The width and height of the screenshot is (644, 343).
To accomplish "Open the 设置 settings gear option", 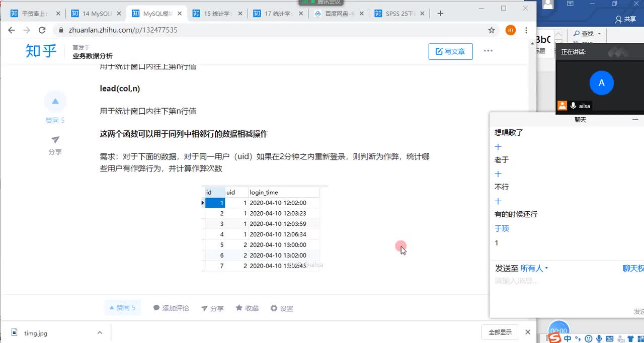I will point(282,308).
